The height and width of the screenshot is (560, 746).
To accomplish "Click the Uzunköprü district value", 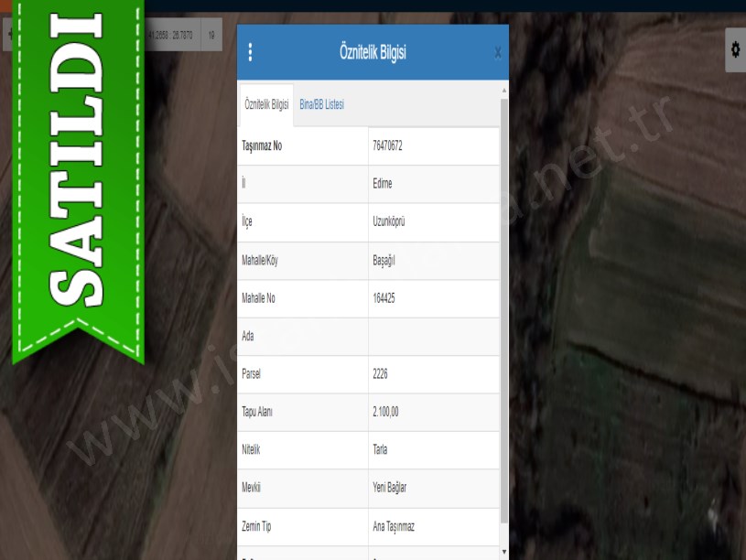I will point(390,222).
